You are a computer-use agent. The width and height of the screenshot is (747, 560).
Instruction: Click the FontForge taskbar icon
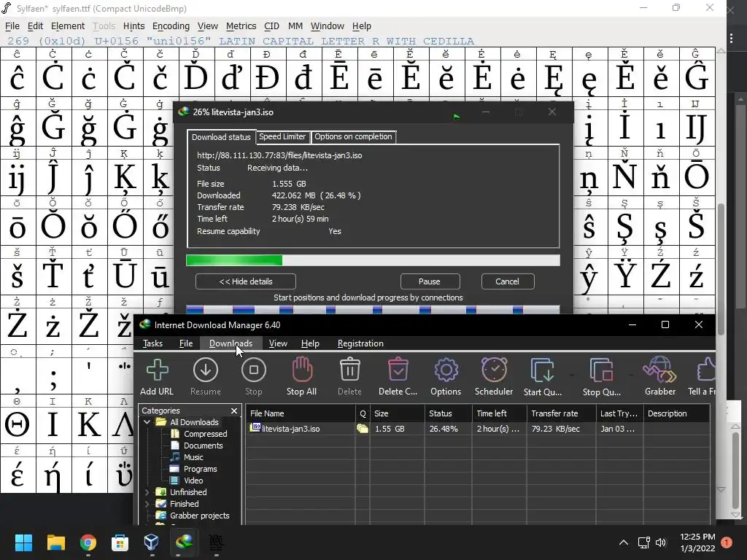216,542
